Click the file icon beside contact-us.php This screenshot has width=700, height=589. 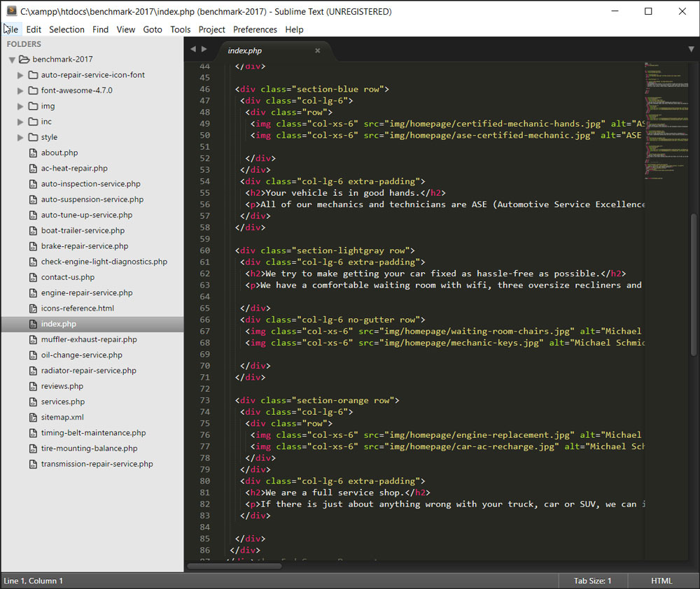click(32, 277)
